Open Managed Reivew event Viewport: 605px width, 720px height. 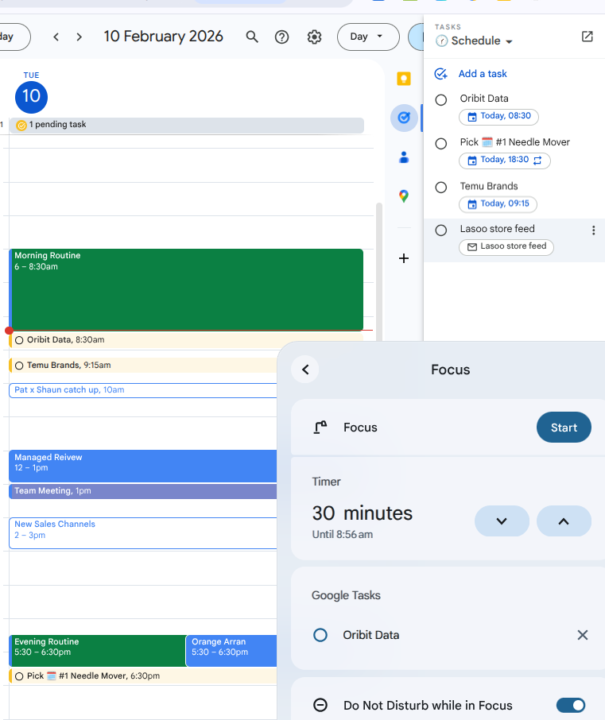[x=143, y=466]
